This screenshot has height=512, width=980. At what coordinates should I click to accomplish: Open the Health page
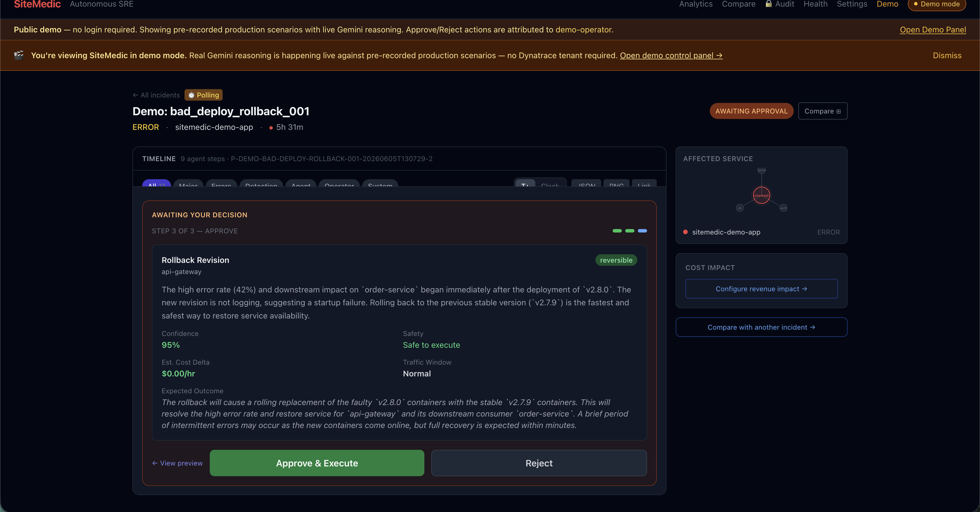click(815, 4)
